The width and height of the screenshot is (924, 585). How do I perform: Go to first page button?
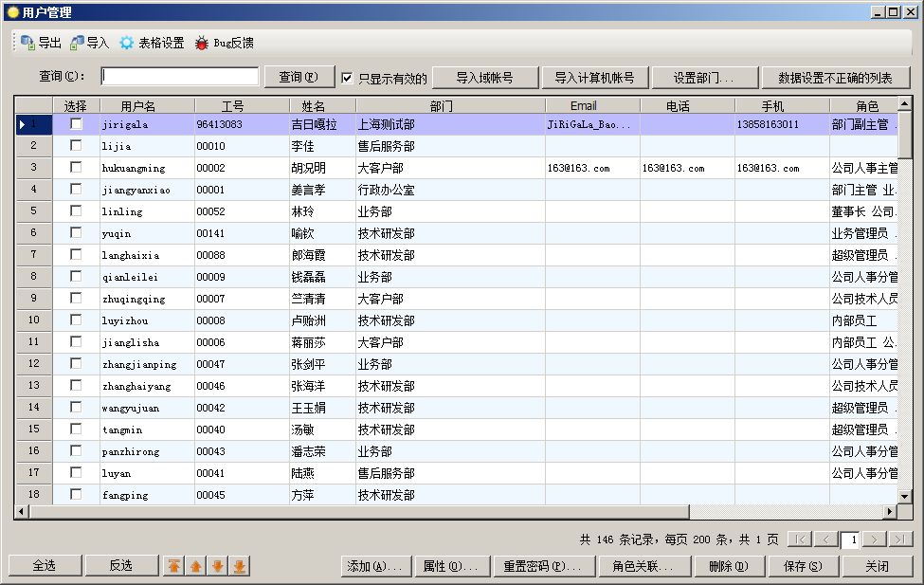coord(800,539)
